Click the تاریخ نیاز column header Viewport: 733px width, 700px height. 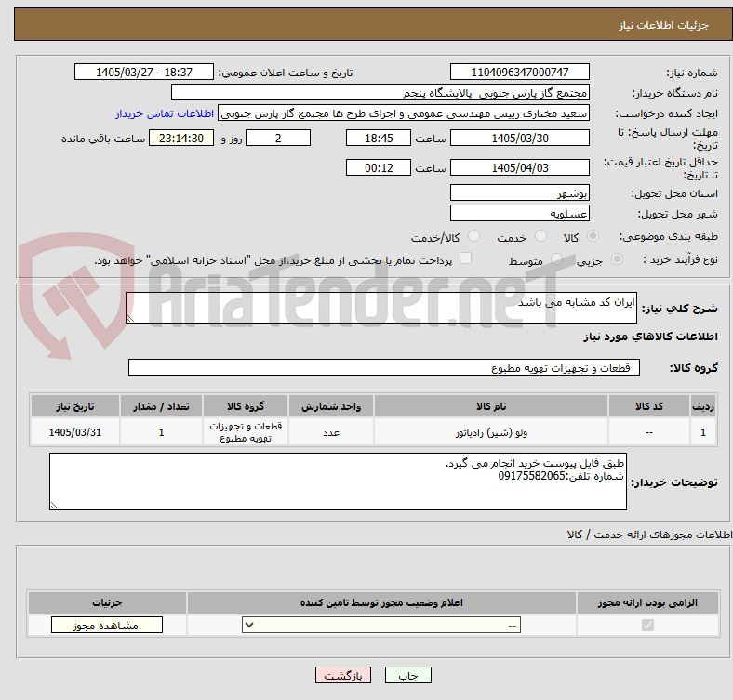pyautogui.click(x=75, y=406)
